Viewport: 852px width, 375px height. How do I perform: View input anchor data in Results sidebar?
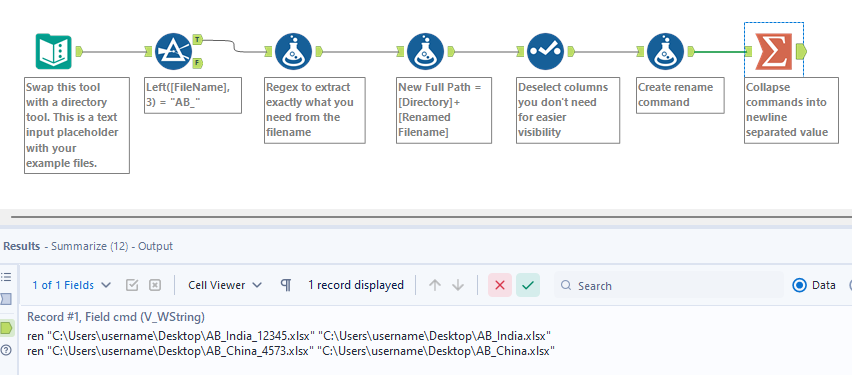pyautogui.click(x=6, y=298)
